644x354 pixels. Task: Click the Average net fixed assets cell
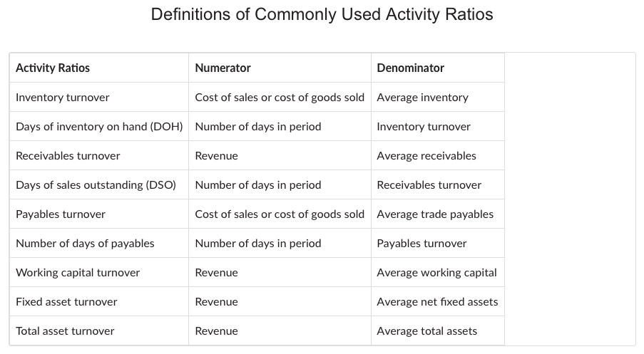pos(437,302)
